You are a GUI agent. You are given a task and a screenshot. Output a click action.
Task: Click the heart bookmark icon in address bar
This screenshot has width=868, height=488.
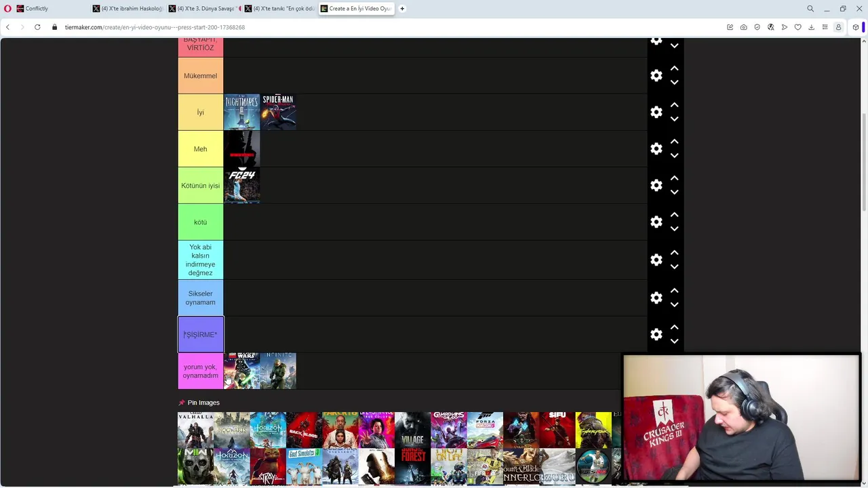(x=797, y=27)
